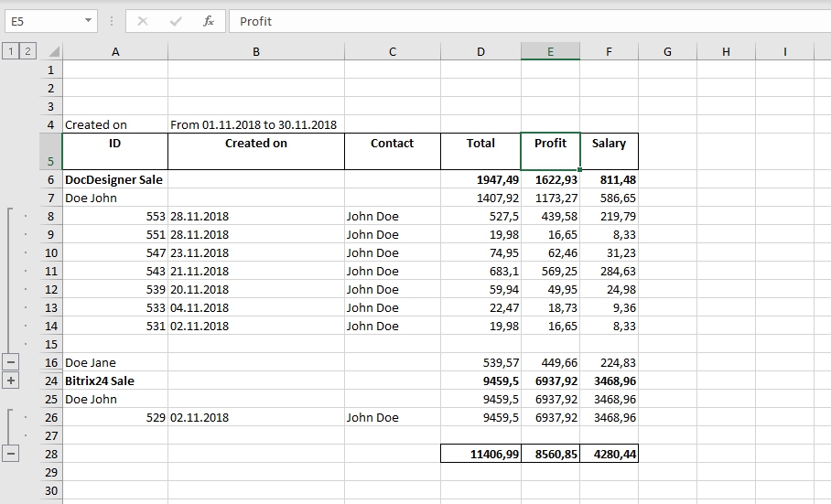The width and height of the screenshot is (831, 504).
Task: Click the Salary header cell
Action: [609, 152]
